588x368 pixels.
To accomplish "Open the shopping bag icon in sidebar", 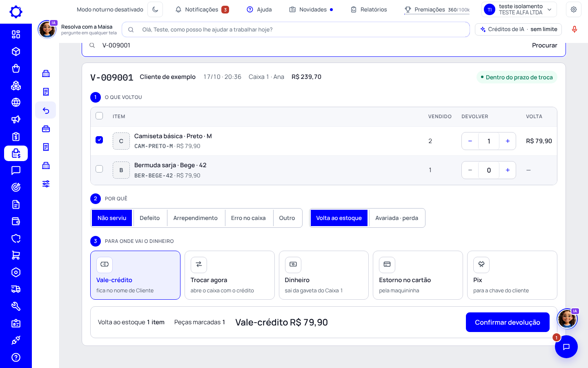I will point(16,68).
